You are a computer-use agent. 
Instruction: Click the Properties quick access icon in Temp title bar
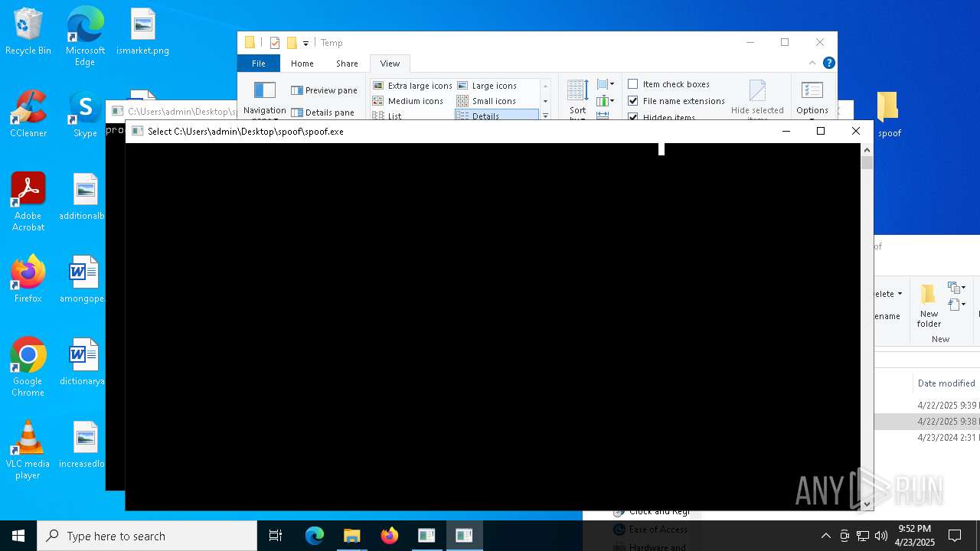coord(275,43)
